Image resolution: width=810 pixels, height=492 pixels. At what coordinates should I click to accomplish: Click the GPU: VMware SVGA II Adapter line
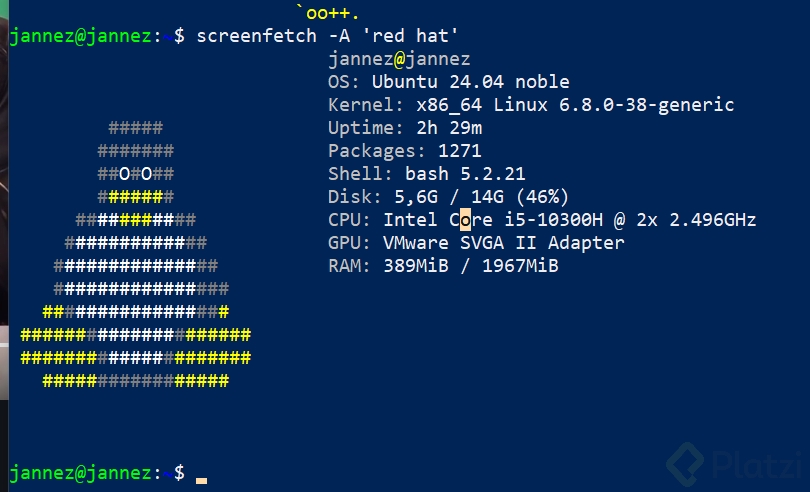476,243
